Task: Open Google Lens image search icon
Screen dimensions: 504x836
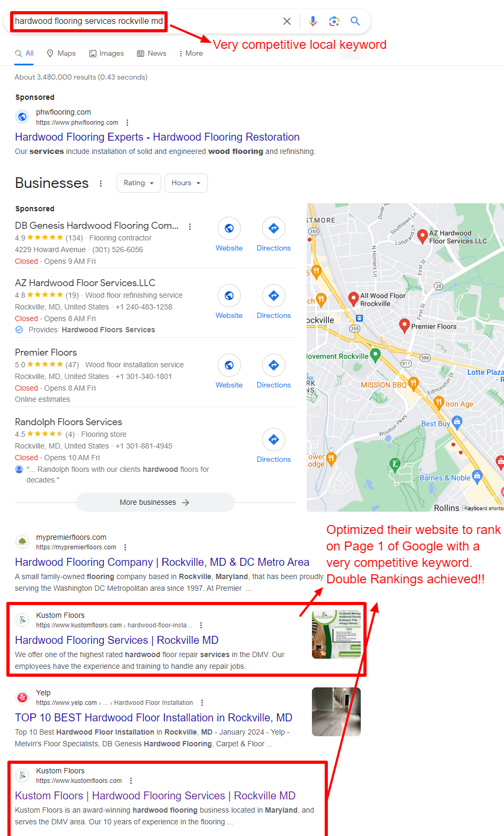Action: point(334,21)
